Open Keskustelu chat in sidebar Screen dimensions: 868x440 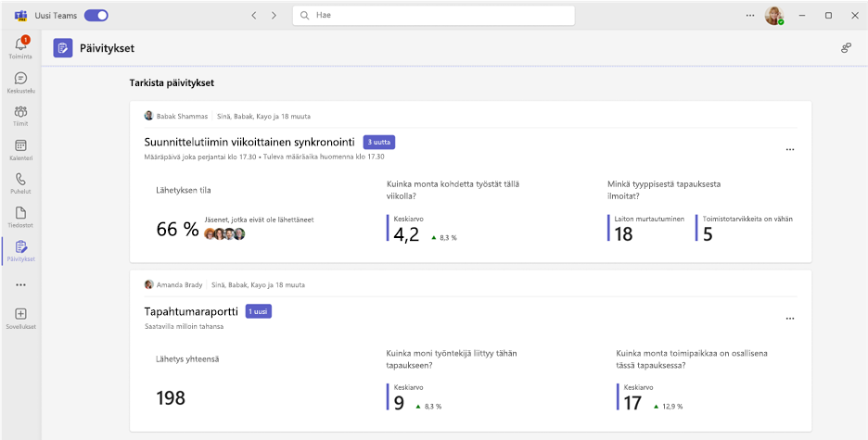(20, 78)
